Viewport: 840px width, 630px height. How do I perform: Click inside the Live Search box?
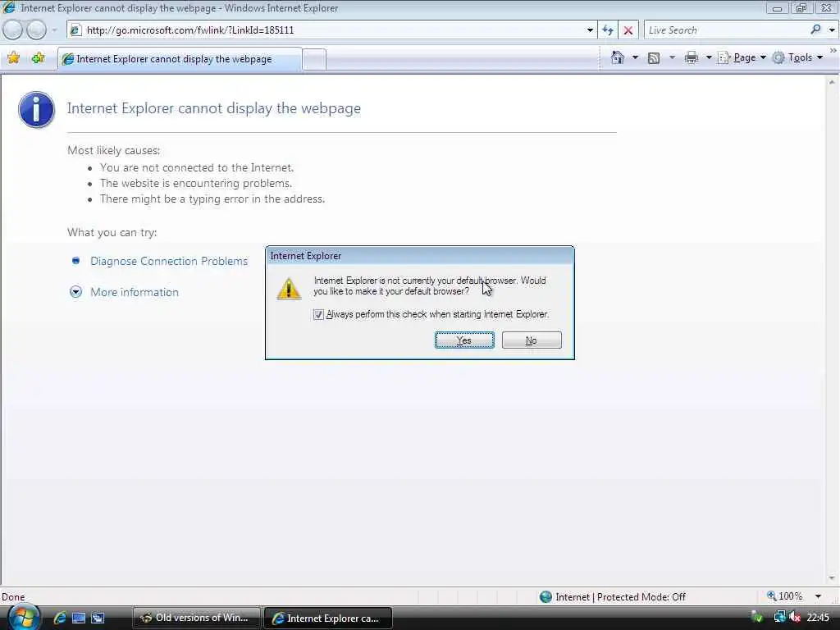point(726,30)
